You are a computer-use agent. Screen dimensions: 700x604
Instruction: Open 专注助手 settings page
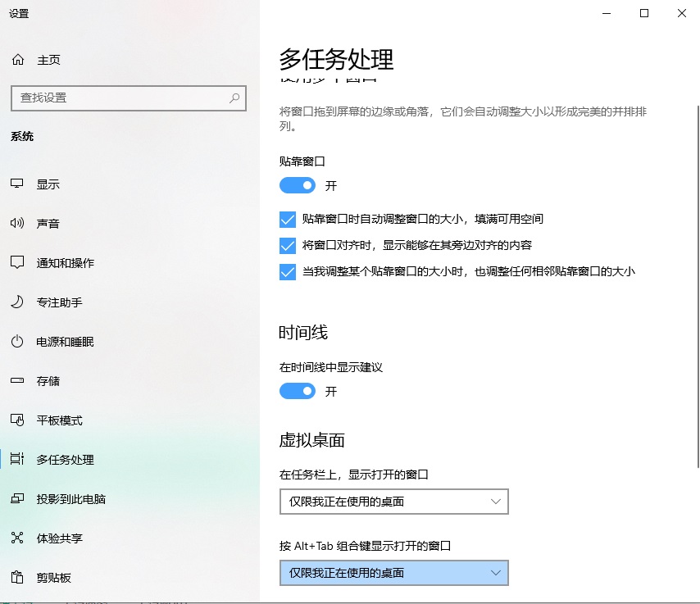coord(59,302)
